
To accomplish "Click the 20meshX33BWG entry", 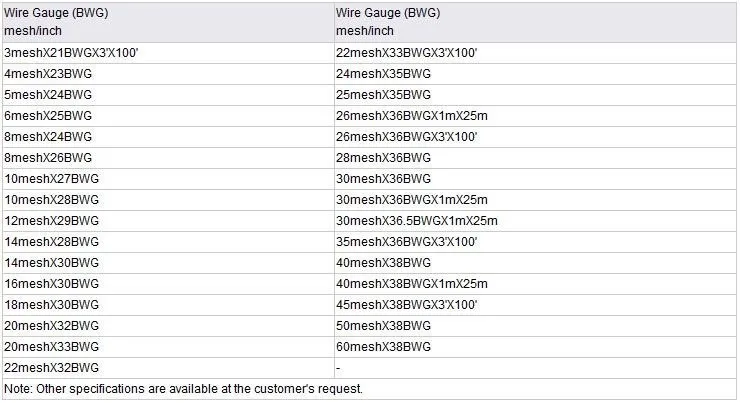I will (x=168, y=347).
